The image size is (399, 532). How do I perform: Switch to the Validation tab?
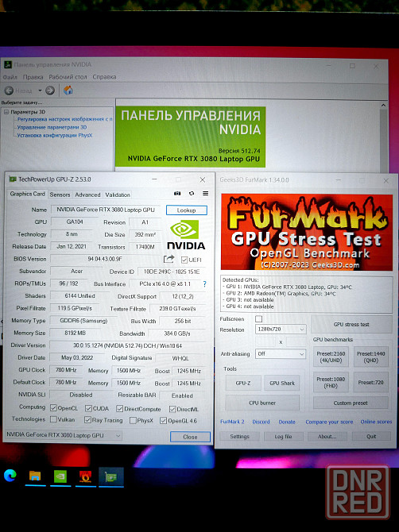click(118, 195)
